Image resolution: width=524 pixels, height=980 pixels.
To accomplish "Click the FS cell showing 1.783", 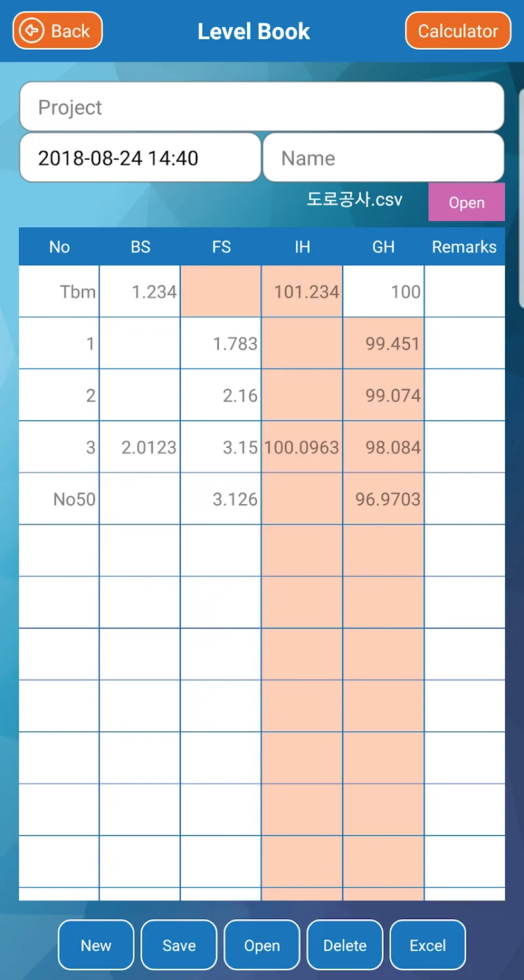I will pos(221,343).
